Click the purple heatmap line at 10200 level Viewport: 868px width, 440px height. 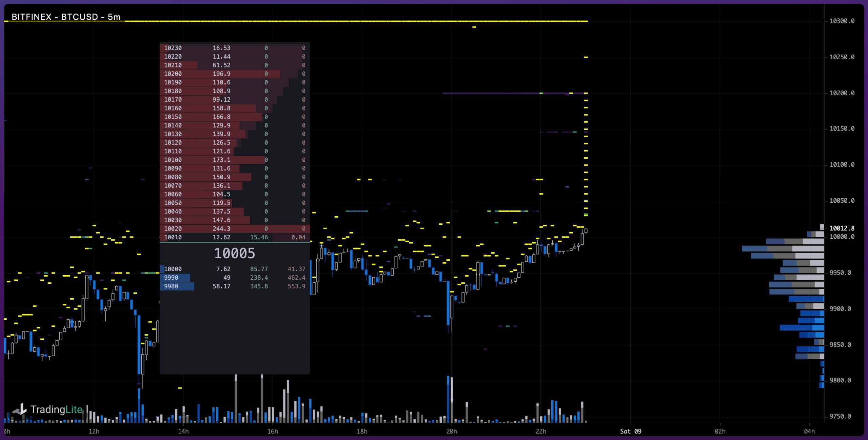pyautogui.click(x=492, y=93)
